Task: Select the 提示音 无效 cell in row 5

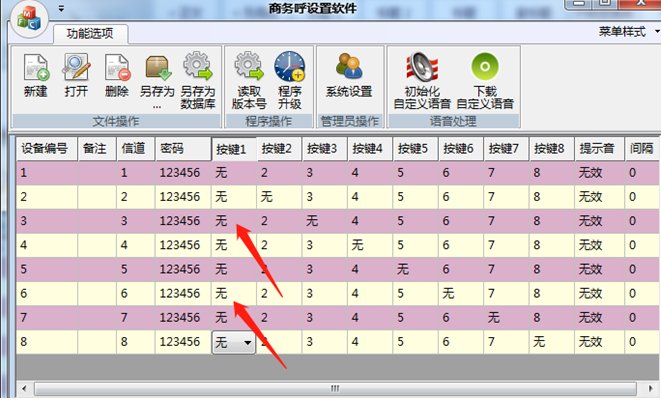Action: tap(596, 269)
